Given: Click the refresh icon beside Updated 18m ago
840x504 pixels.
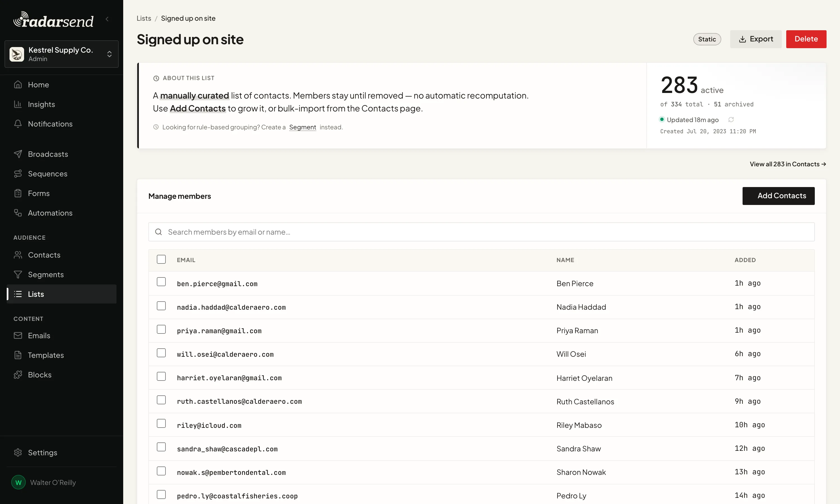Looking at the screenshot, I should (731, 120).
